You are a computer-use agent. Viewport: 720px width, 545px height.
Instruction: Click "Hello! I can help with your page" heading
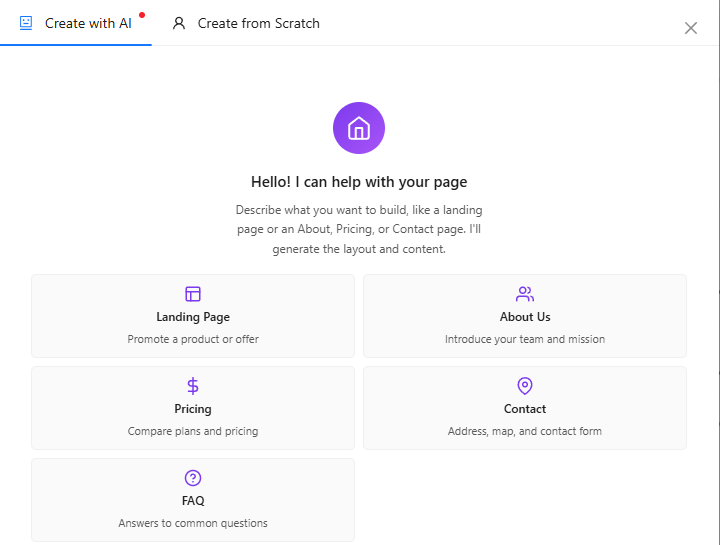pos(359,182)
